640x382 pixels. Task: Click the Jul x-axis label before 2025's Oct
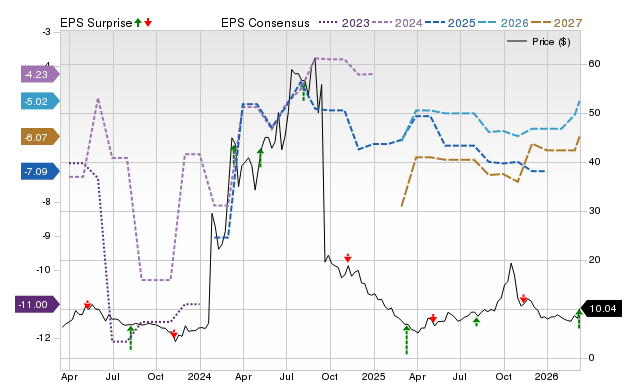pyautogui.click(x=460, y=376)
